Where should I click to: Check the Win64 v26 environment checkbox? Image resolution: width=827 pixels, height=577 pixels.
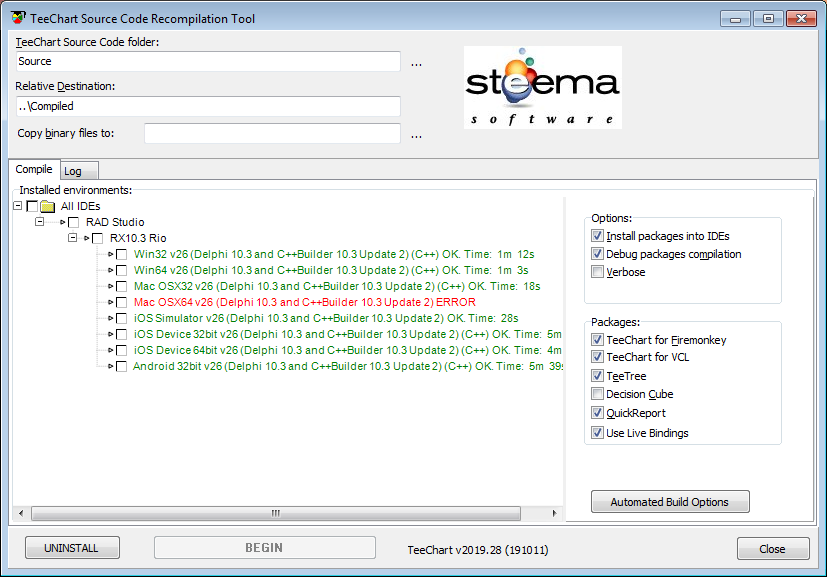[121, 271]
